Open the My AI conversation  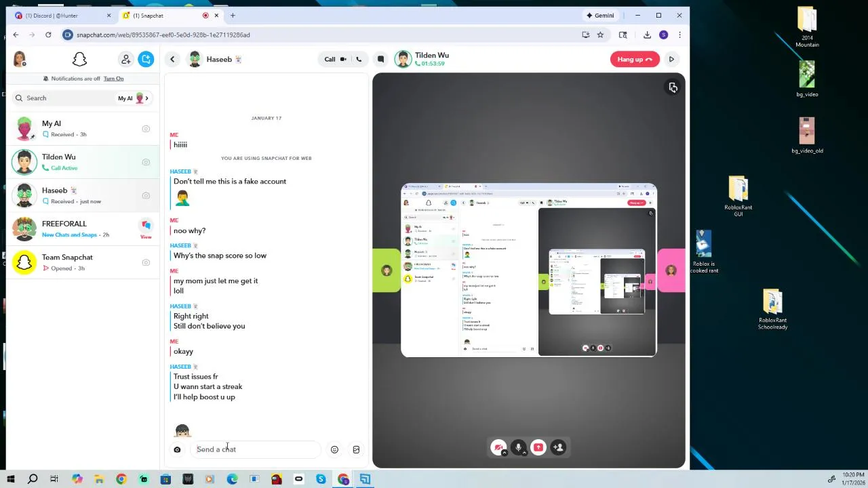(83, 129)
